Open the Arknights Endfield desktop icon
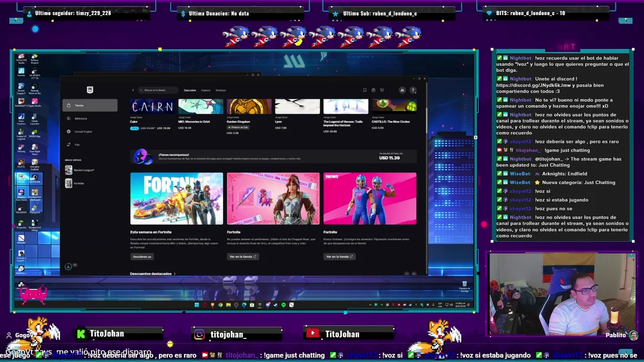Viewport: 644px width, 362px height. (x=35, y=164)
